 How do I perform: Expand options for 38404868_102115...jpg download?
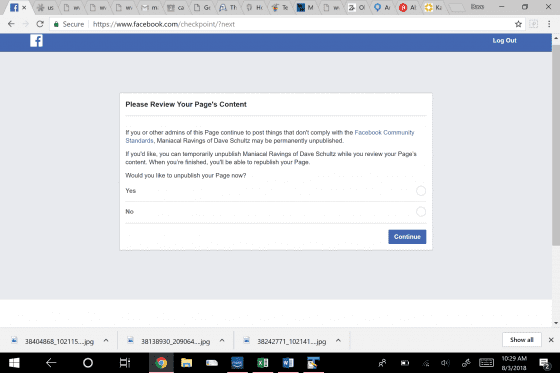[106, 340]
